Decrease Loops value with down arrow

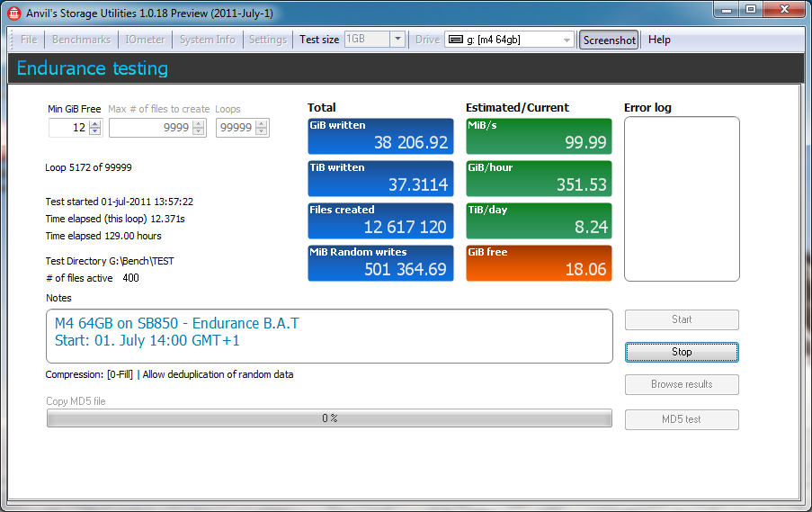pos(262,131)
